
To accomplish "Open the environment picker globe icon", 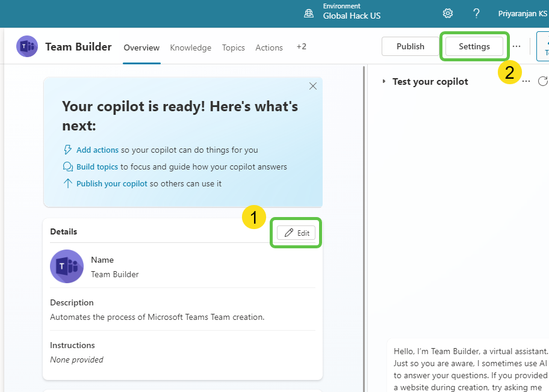I will (x=309, y=13).
